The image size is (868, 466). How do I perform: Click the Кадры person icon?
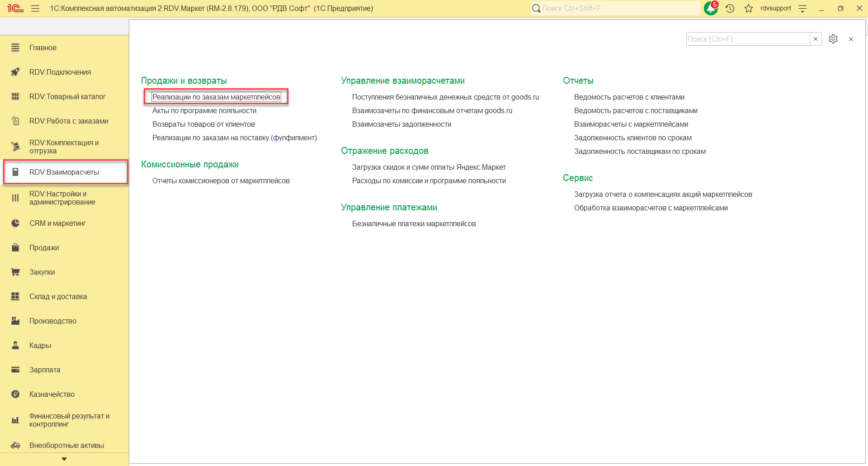tap(15, 345)
